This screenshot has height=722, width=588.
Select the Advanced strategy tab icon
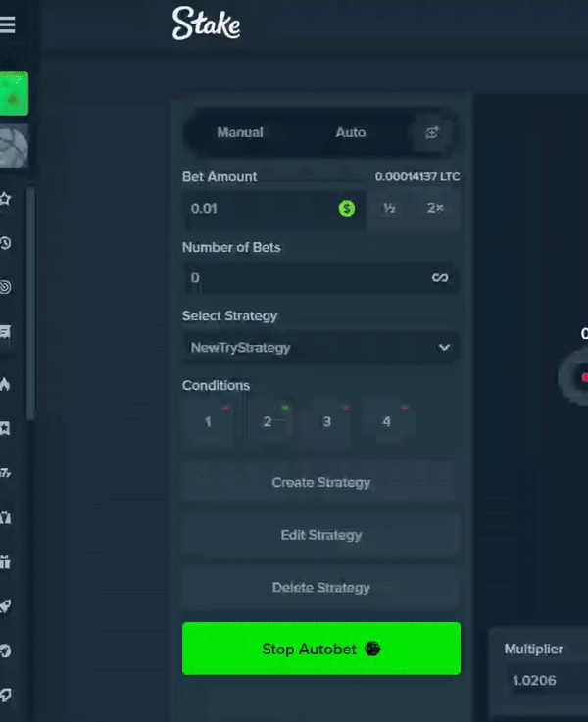coord(432,132)
